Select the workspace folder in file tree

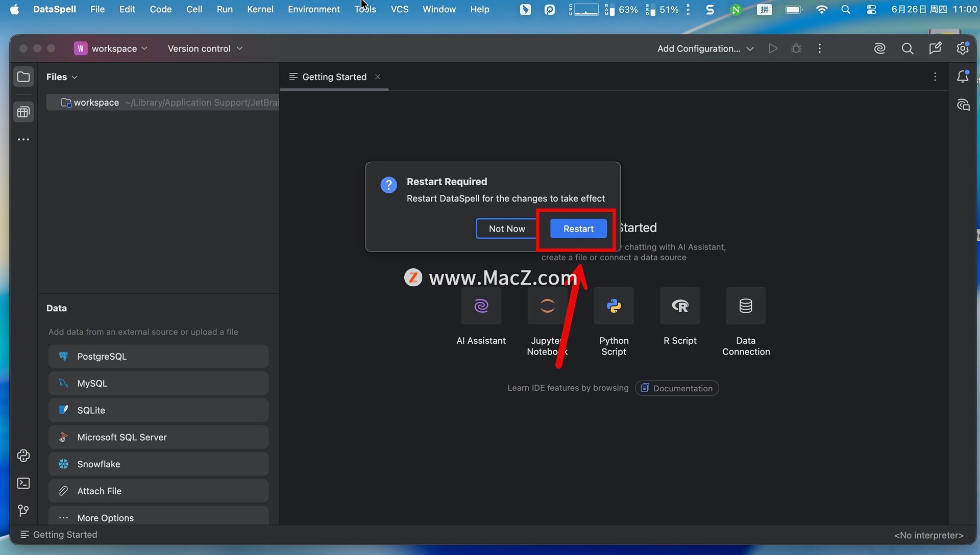point(162,103)
